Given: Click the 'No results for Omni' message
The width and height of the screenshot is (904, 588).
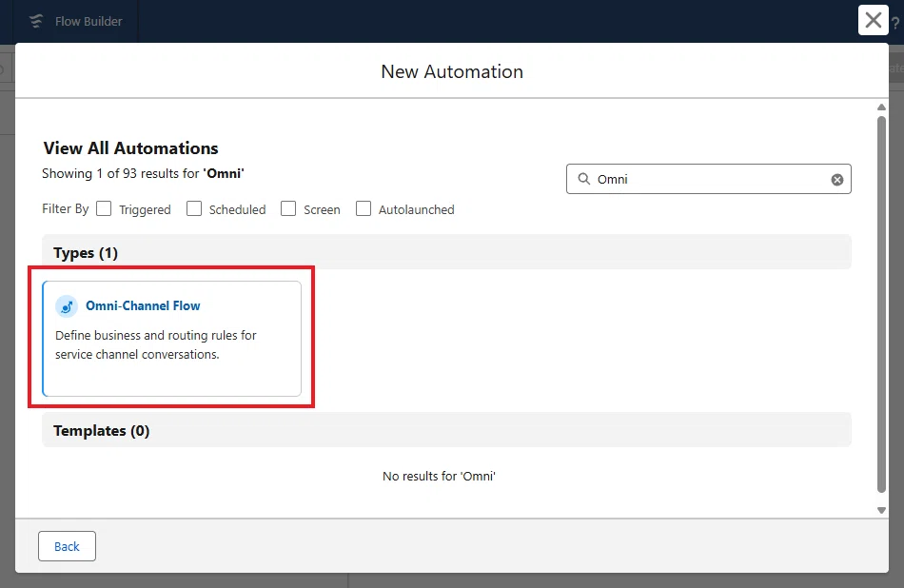Looking at the screenshot, I should (x=439, y=476).
